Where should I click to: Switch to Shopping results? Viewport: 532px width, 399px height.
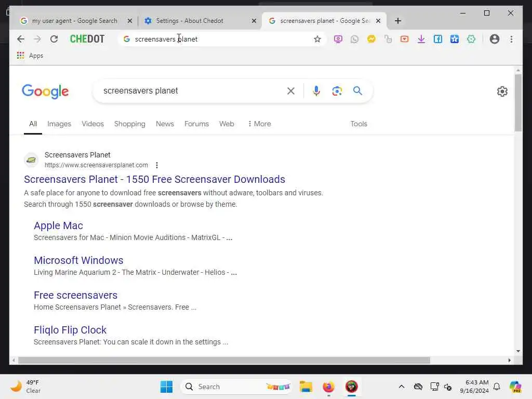pyautogui.click(x=129, y=124)
